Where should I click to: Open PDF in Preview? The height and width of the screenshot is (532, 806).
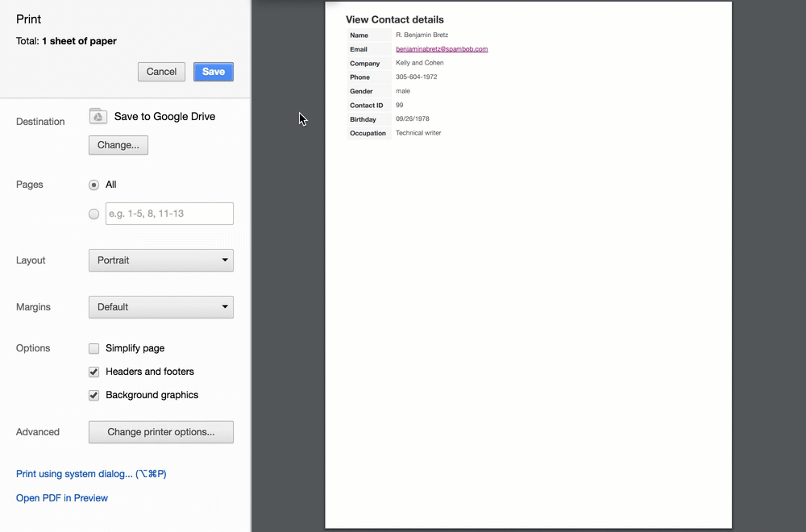(61, 498)
